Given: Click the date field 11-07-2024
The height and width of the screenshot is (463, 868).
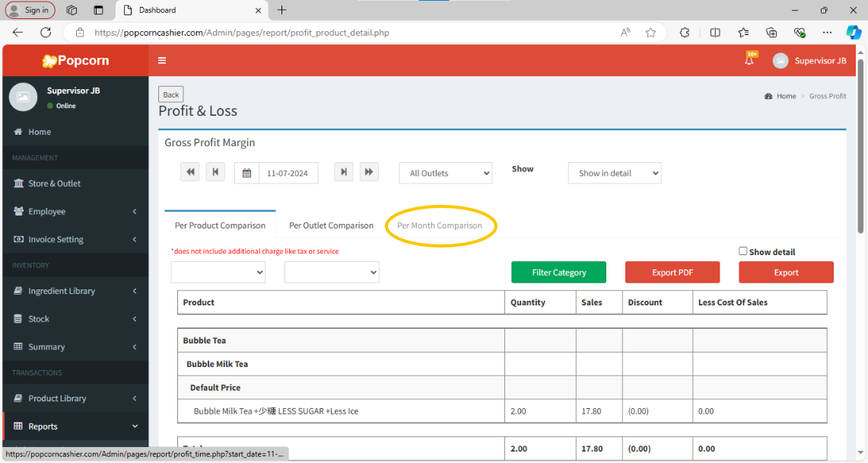Looking at the screenshot, I should pyautogui.click(x=288, y=173).
